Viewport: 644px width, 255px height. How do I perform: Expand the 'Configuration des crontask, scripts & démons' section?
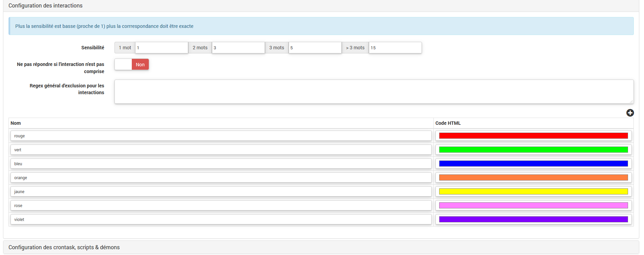coord(64,247)
